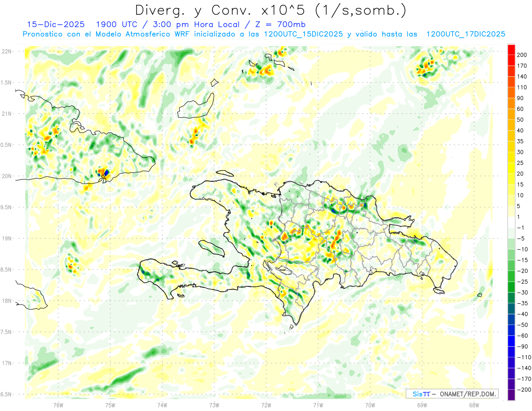Click the '1900 UTC' time text
Image resolution: width=532 pixels, height=411 pixels.
[x=117, y=24]
